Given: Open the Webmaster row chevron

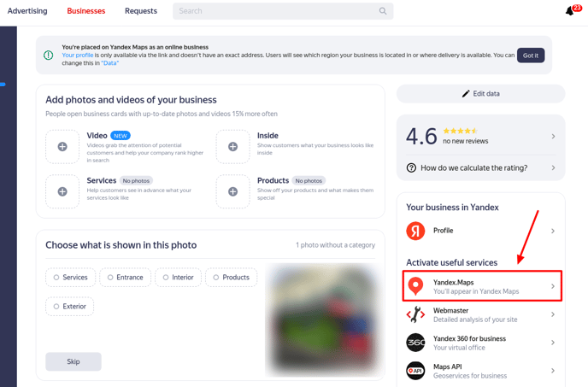Looking at the screenshot, I should click(553, 314).
